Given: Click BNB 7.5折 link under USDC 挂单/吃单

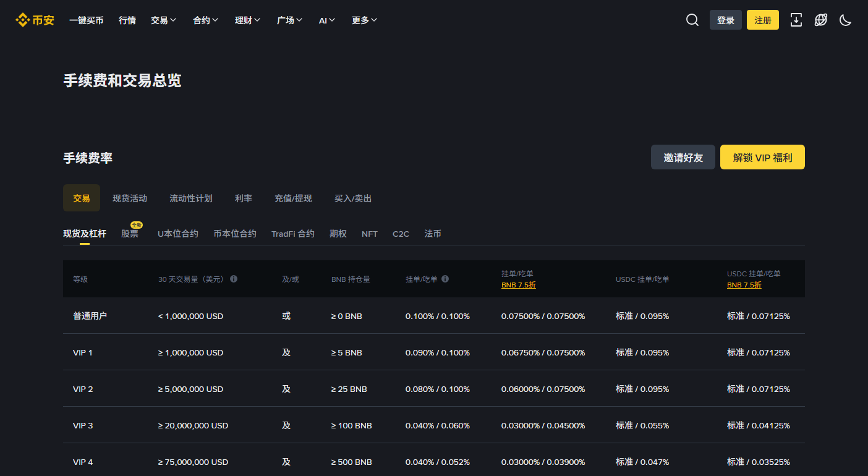Looking at the screenshot, I should click(744, 285).
